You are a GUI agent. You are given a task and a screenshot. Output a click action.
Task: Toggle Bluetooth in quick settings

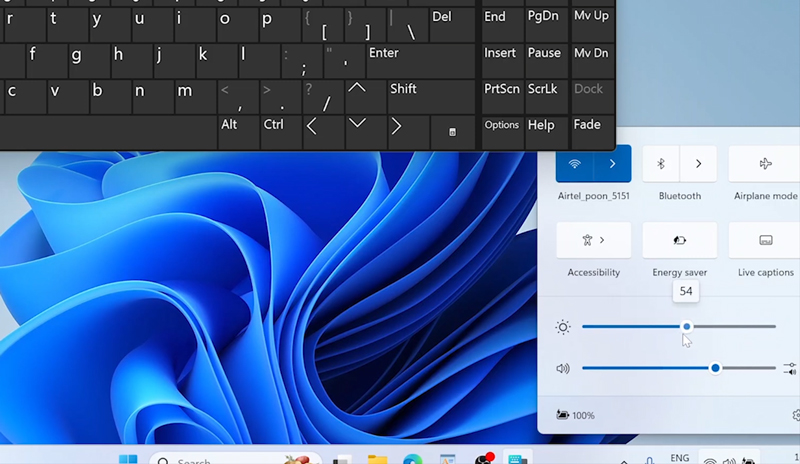[x=661, y=164]
